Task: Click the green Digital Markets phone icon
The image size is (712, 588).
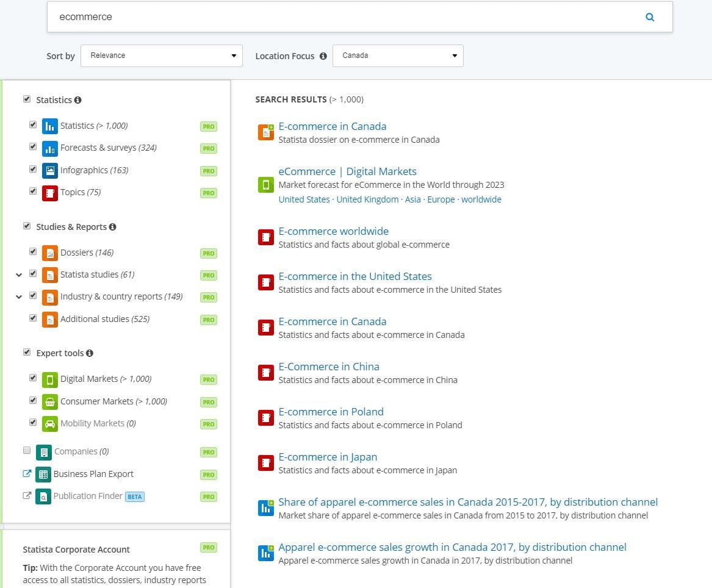Action: (x=50, y=379)
